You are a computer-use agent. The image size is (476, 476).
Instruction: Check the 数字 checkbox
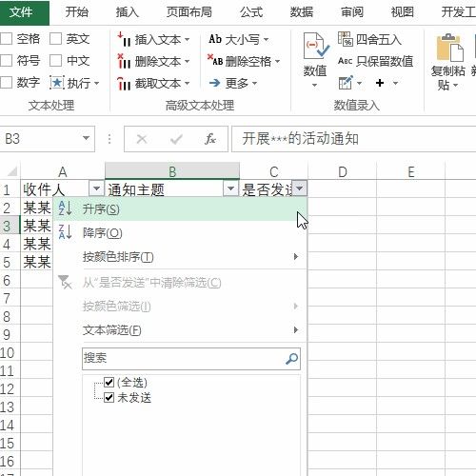7,83
